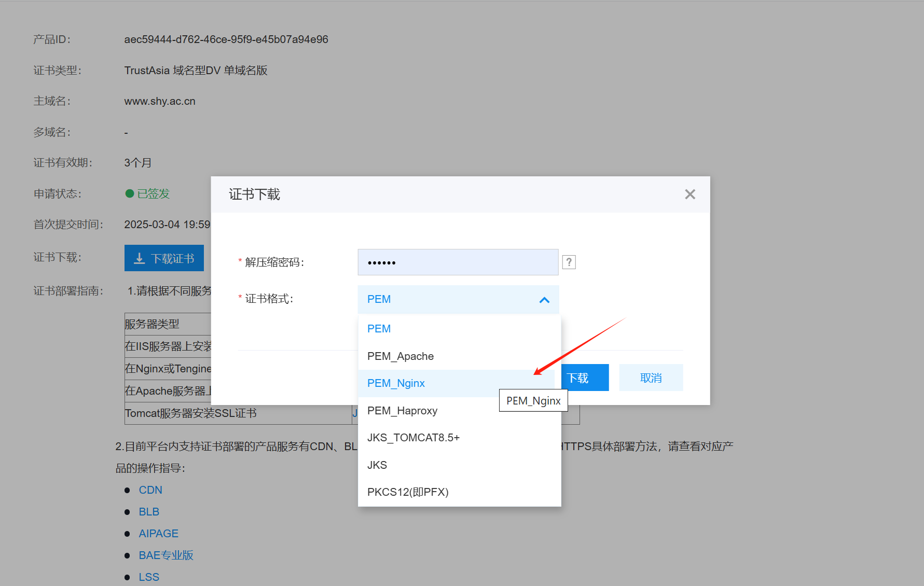Open the LSS deployment guide link
Viewport: 924px width, 586px height.
[x=149, y=577]
